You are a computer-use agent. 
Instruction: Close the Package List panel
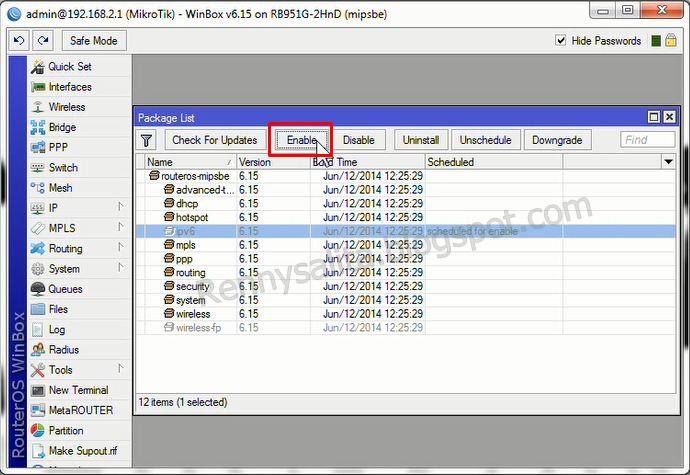coord(669,117)
